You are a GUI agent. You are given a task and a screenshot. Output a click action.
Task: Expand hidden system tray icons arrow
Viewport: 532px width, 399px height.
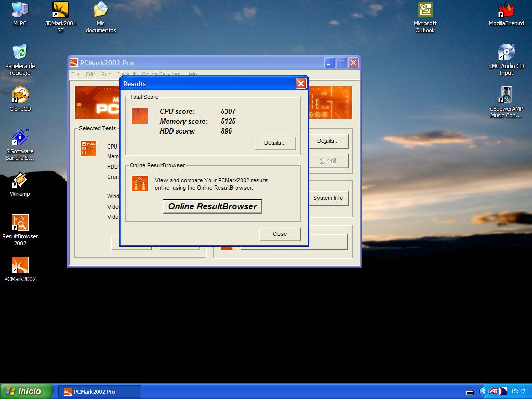click(483, 391)
